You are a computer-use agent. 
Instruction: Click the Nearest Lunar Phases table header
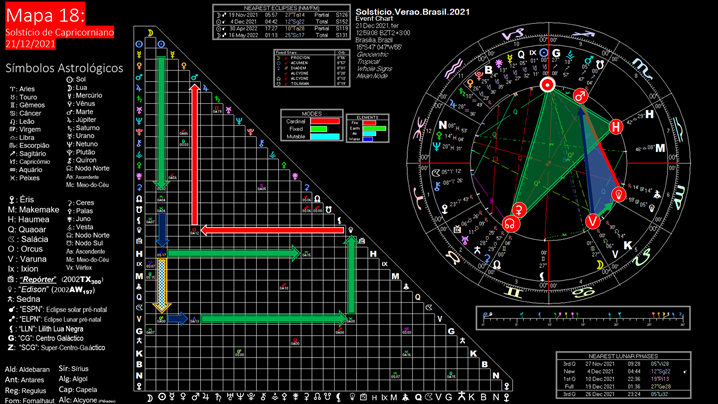tap(623, 356)
